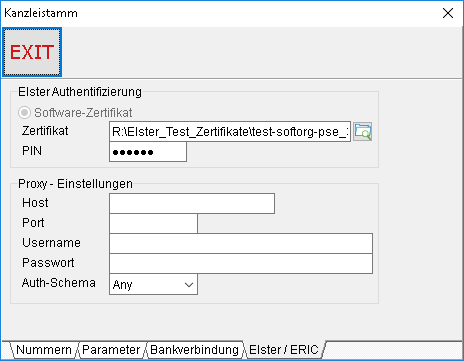464x361 pixels.
Task: Click the Username label
Action: click(x=51, y=243)
